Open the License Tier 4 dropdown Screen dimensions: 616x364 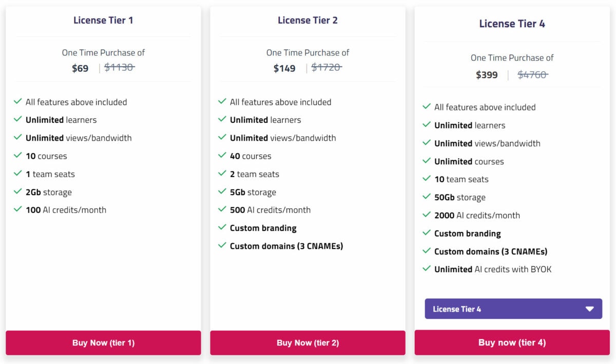pyautogui.click(x=512, y=309)
